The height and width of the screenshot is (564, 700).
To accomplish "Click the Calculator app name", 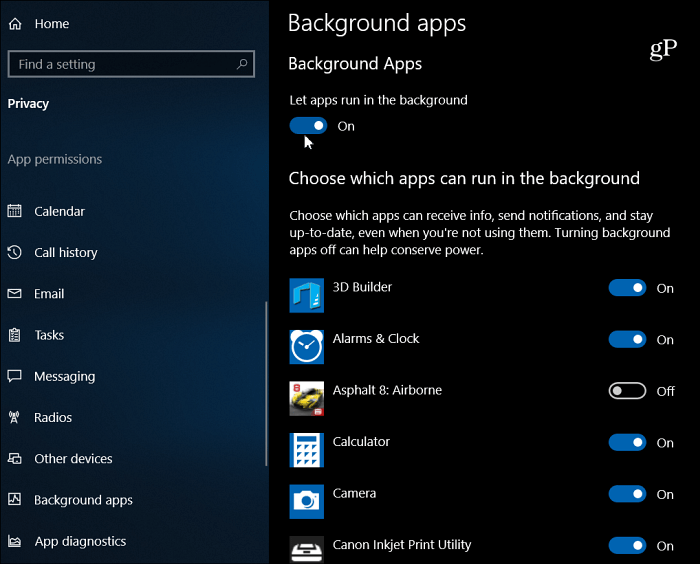I will (x=361, y=442).
